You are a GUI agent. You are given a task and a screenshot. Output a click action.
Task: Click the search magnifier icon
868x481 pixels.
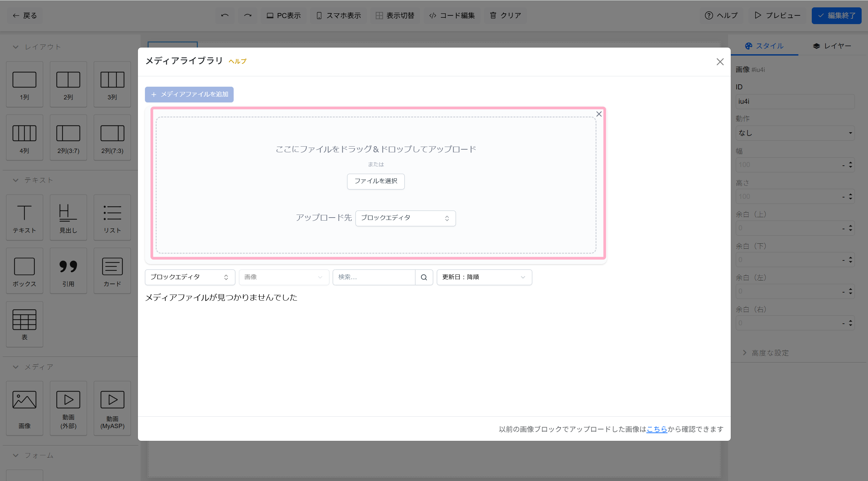(424, 277)
